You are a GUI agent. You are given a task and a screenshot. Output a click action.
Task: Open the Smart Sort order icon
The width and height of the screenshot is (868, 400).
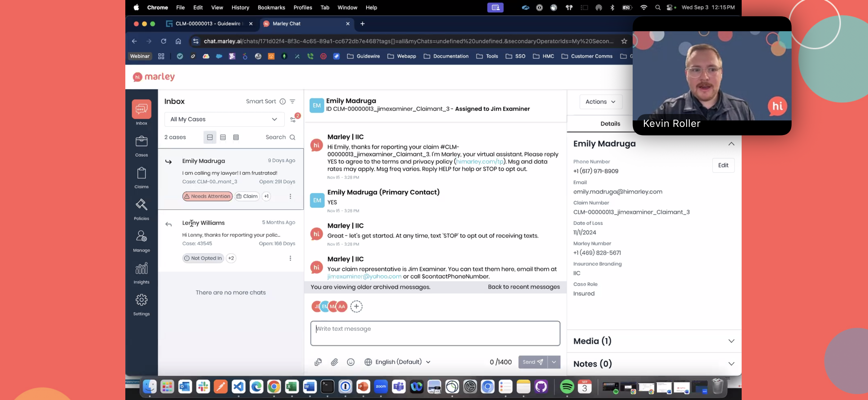292,101
